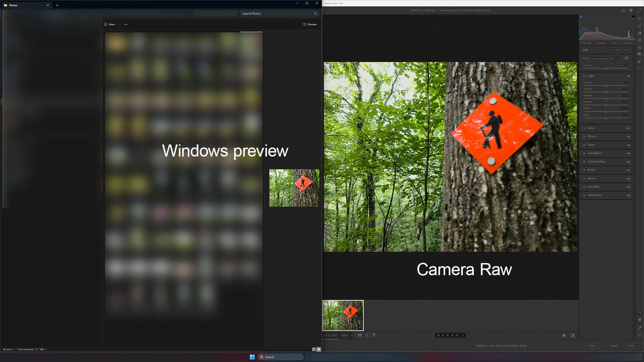Open the Samsung Expert RAW profile dropdown

pyautogui.click(x=606, y=59)
